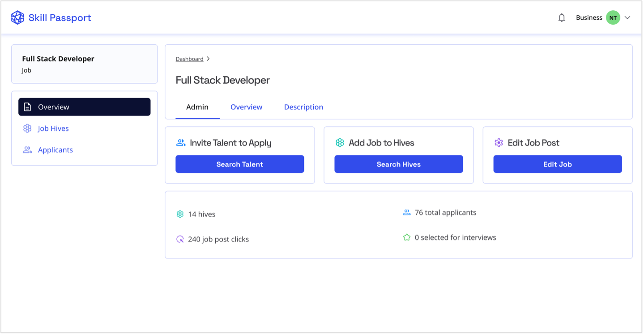Expand the Business account dropdown chevron
This screenshot has height=335, width=644.
627,18
